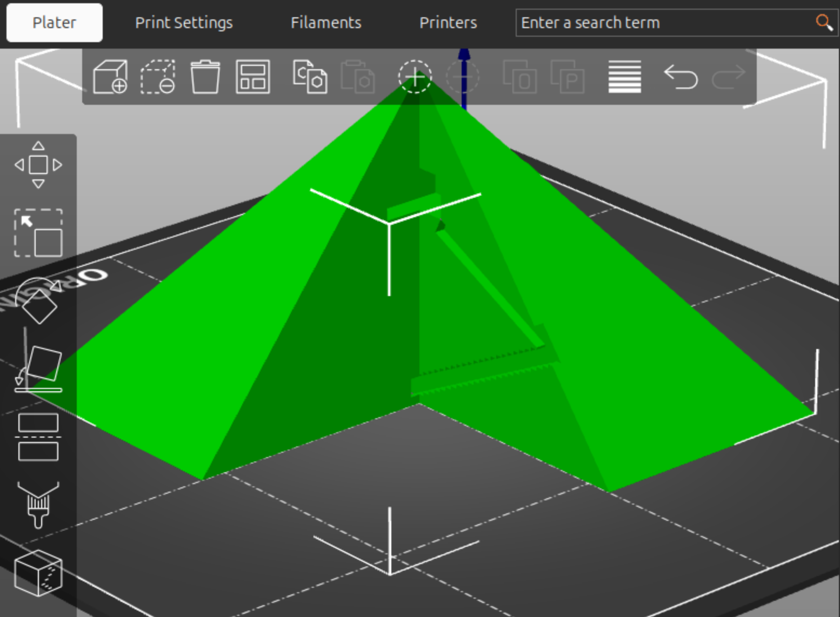840x617 pixels.
Task: Click inside the search term field
Action: [x=649, y=22]
